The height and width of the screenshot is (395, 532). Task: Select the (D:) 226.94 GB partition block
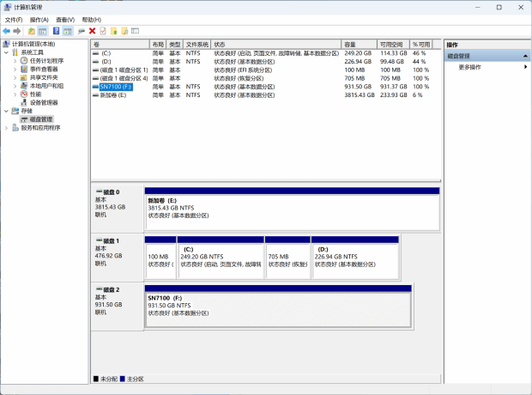[x=355, y=258]
